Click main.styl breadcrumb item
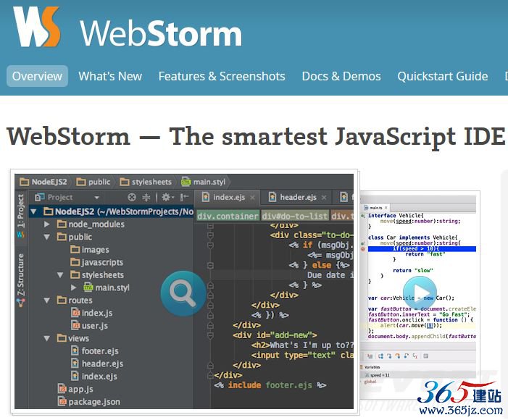 coord(204,182)
